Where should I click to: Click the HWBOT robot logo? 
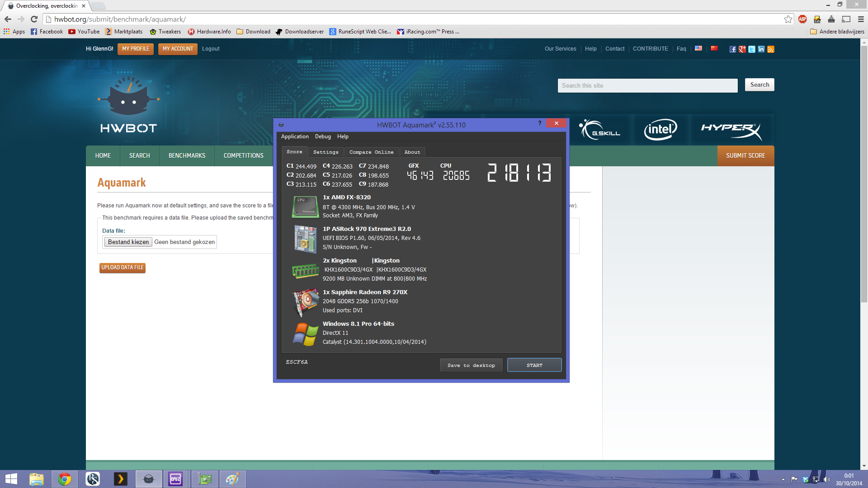click(x=128, y=105)
